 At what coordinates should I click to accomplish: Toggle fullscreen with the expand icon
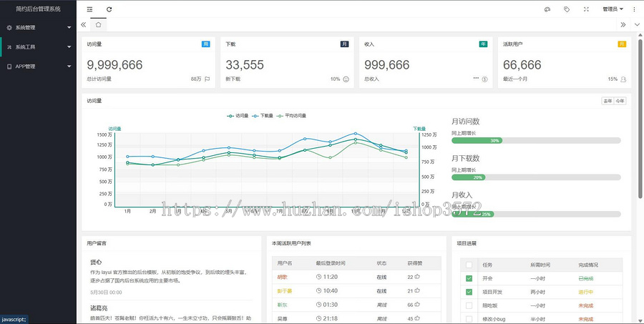point(587,9)
